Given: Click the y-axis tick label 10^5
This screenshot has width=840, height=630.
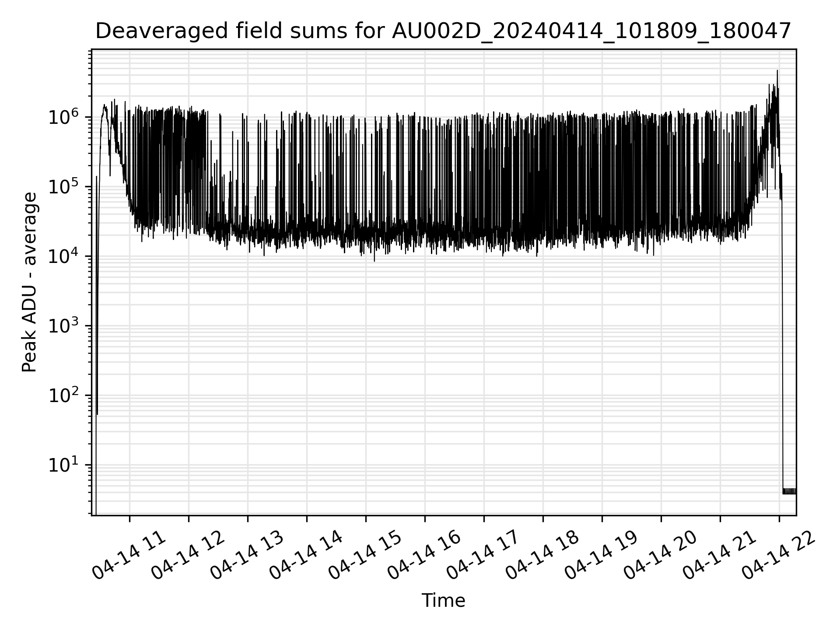Looking at the screenshot, I should [x=64, y=186].
